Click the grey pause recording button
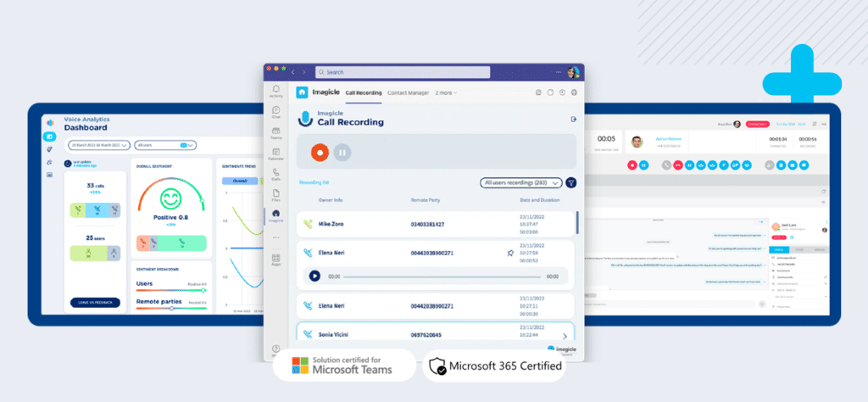 coord(342,153)
